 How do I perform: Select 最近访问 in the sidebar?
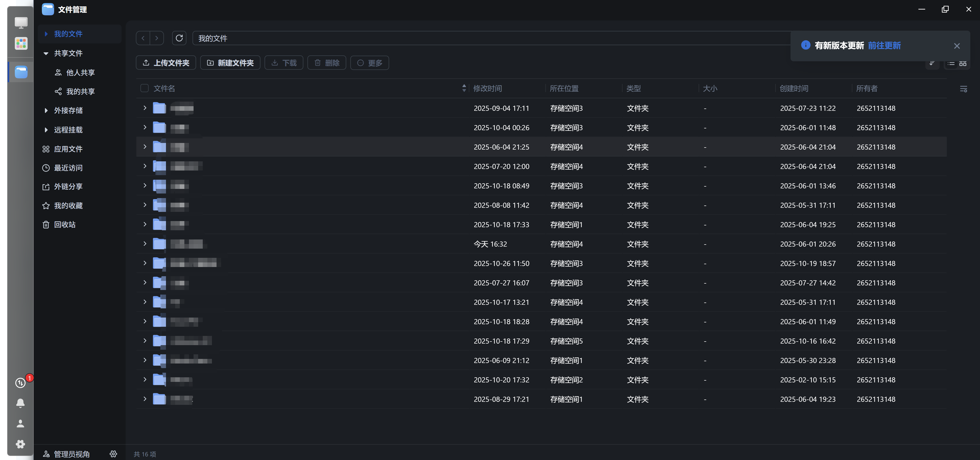pos(68,168)
